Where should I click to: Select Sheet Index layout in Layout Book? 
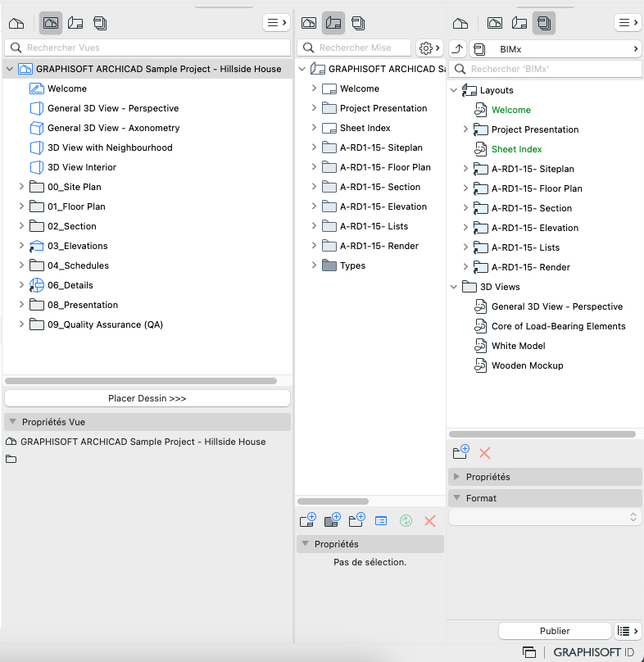(365, 128)
